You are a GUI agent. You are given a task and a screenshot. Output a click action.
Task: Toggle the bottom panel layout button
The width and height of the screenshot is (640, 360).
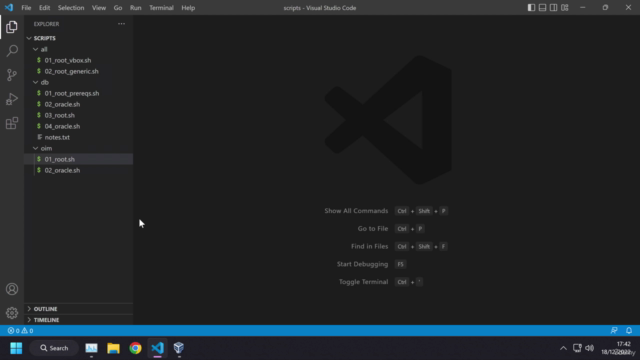[x=542, y=8]
